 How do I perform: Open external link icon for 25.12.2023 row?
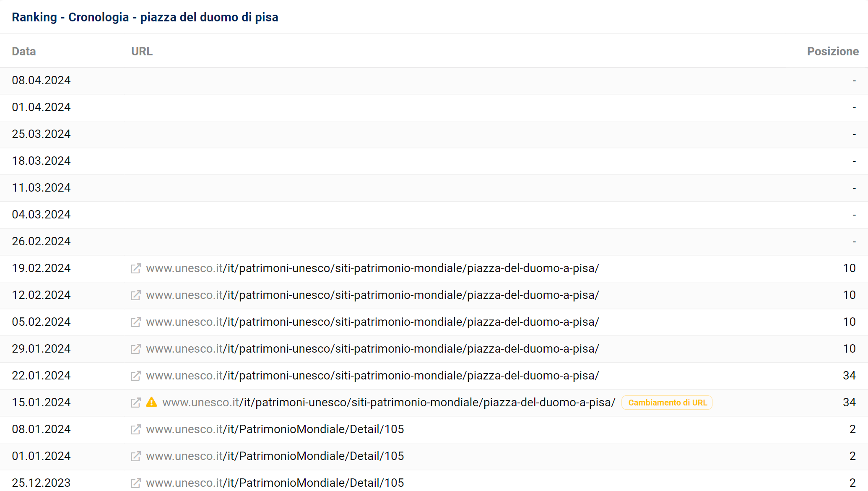pos(135,483)
